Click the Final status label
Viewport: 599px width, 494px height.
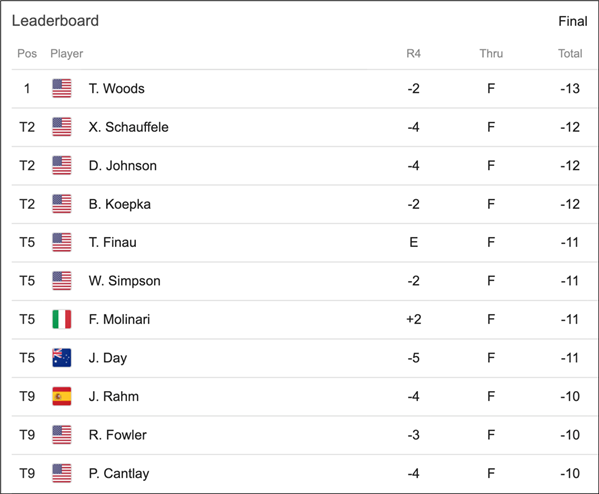point(573,21)
